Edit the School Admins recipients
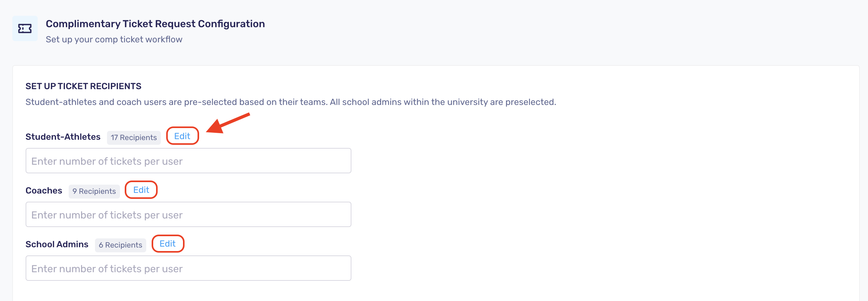 [x=168, y=244]
